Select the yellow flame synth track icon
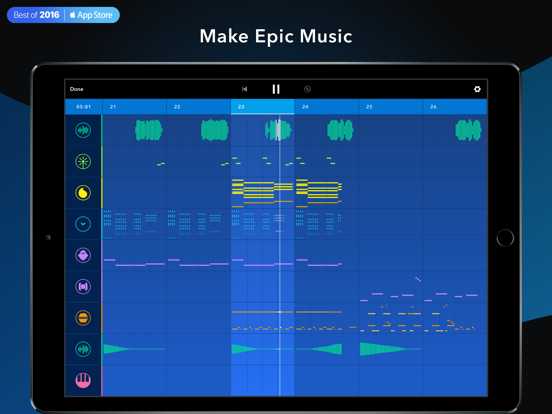The image size is (552, 414). click(x=83, y=193)
